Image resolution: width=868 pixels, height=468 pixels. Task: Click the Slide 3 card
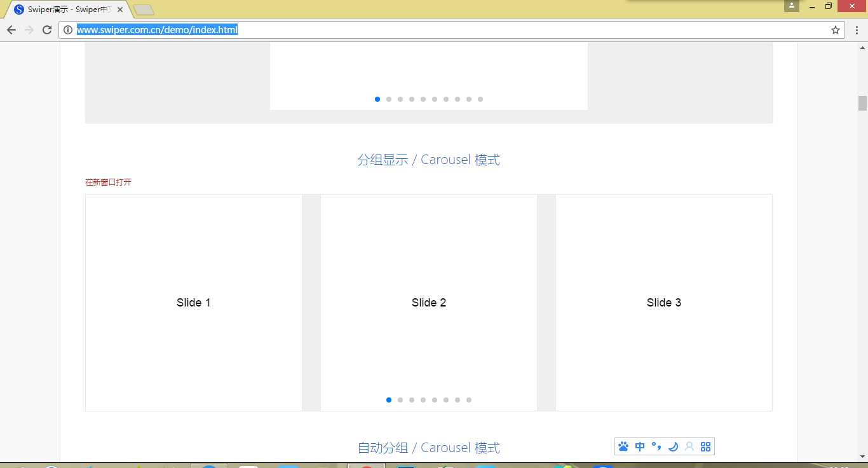coord(664,303)
